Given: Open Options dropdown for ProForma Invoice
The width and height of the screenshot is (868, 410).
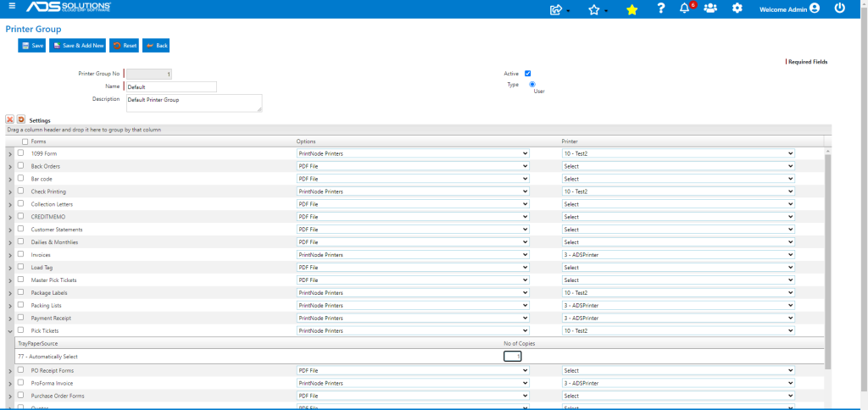Looking at the screenshot, I should (x=413, y=383).
